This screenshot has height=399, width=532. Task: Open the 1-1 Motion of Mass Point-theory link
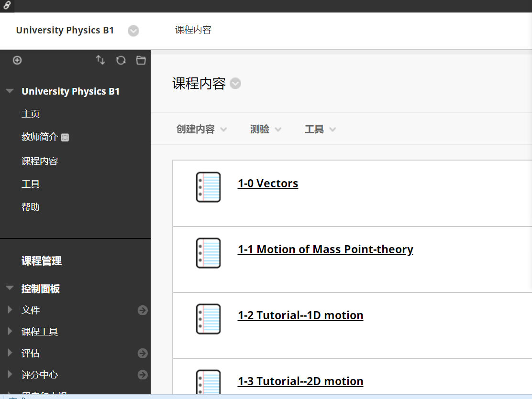coord(325,249)
